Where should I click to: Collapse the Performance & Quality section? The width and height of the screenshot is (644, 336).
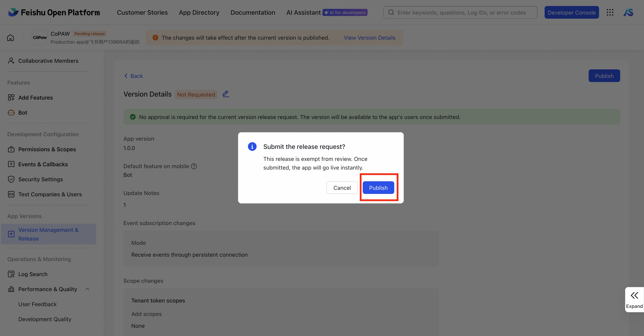(x=87, y=289)
